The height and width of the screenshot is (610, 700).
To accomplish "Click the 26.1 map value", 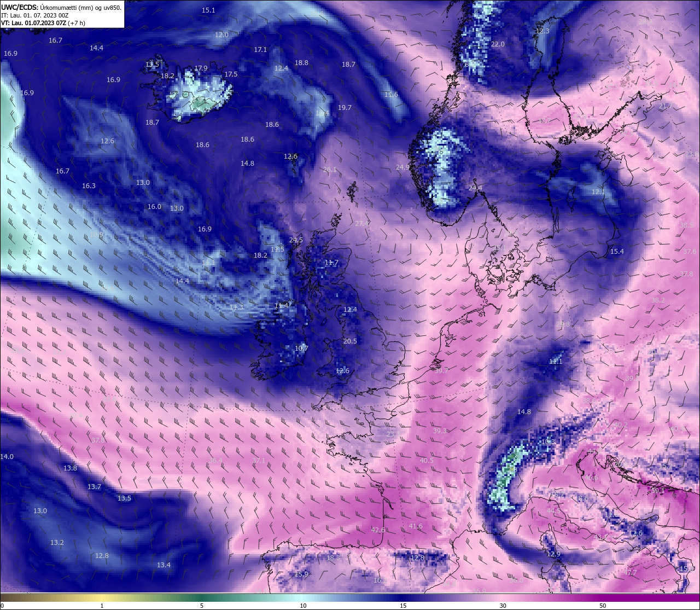I will coord(330,170).
